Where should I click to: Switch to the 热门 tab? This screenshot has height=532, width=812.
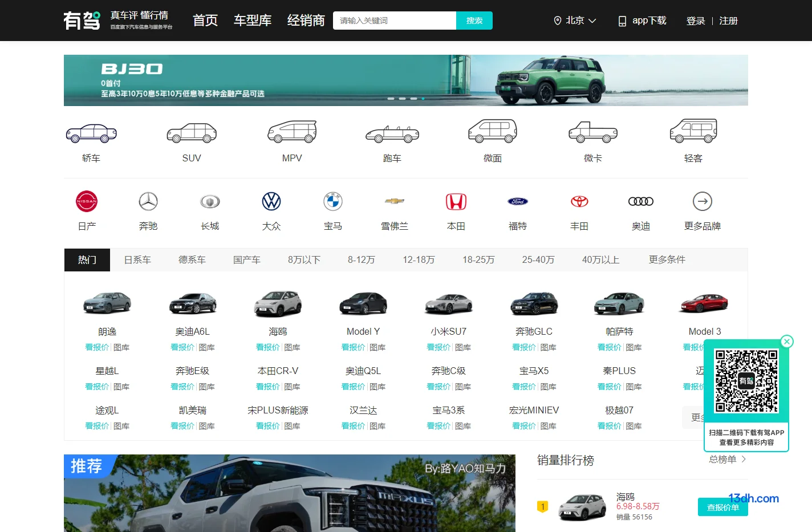click(x=87, y=259)
